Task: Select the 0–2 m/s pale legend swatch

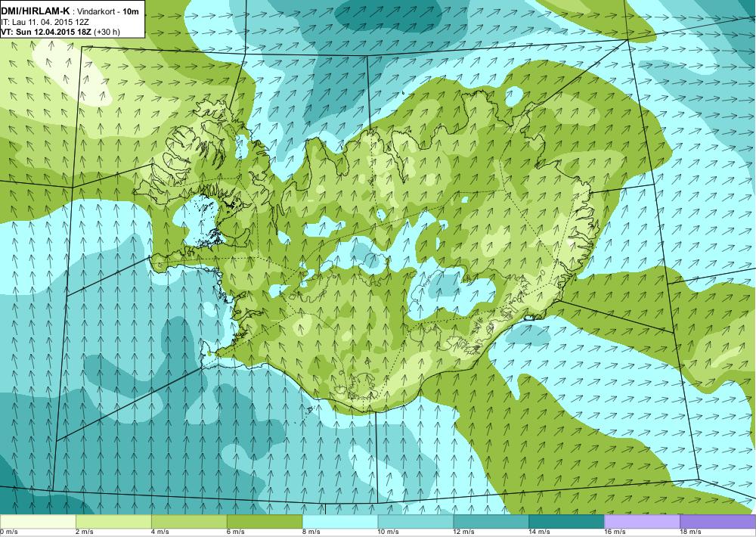Action: (x=38, y=521)
